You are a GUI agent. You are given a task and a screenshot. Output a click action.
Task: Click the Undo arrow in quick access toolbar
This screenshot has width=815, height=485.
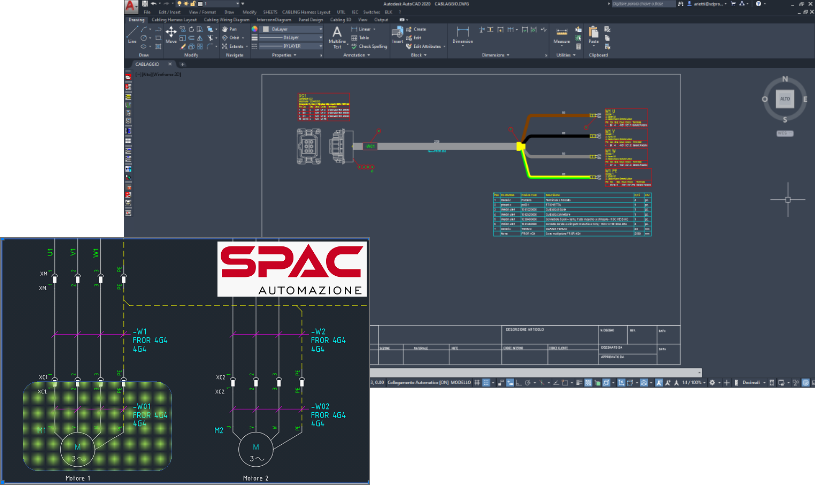[x=153, y=4]
